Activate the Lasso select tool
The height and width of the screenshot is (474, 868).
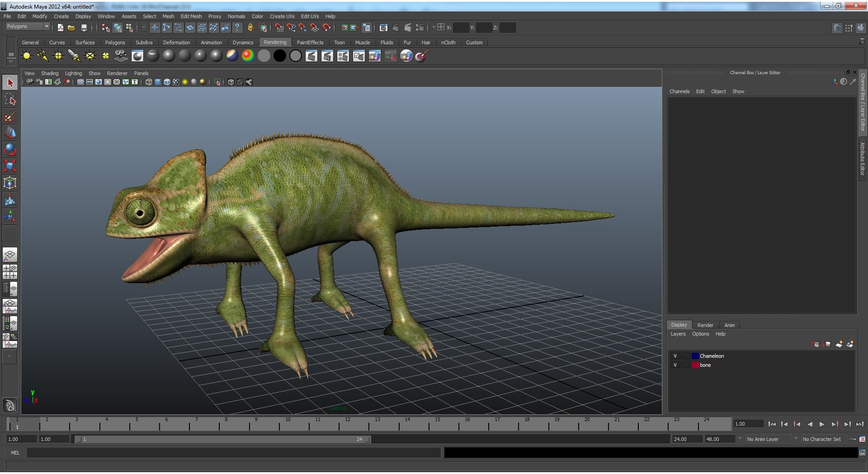point(10,100)
